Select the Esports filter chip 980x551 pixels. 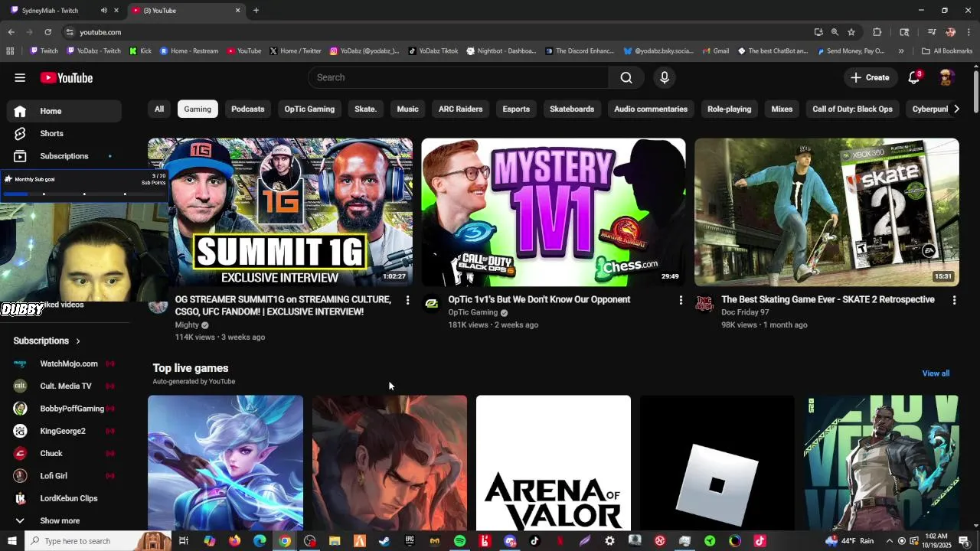click(516, 109)
